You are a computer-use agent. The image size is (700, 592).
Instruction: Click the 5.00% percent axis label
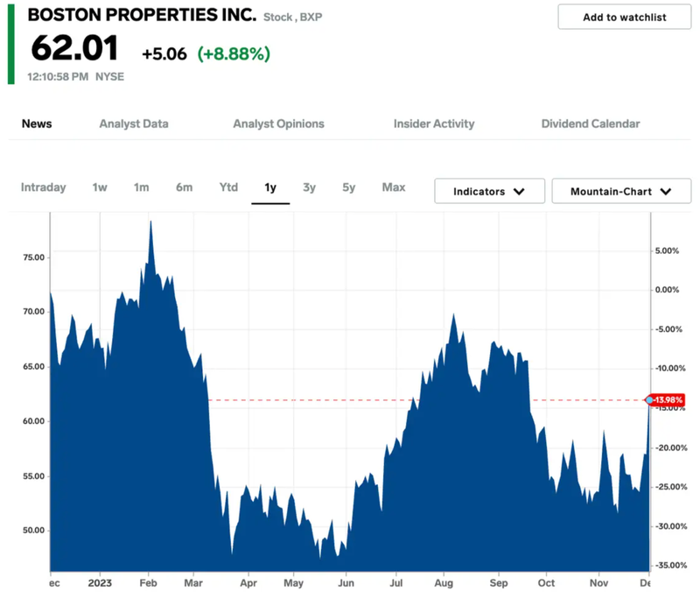click(667, 250)
